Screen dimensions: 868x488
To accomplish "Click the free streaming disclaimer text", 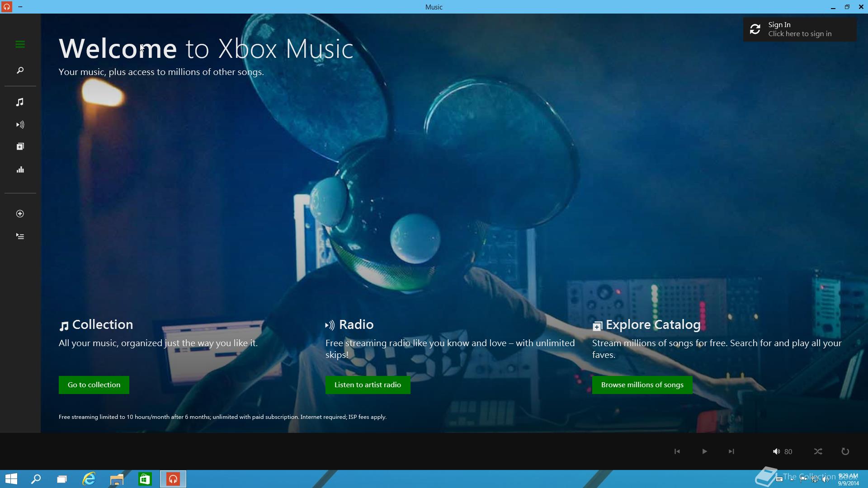I will (222, 417).
